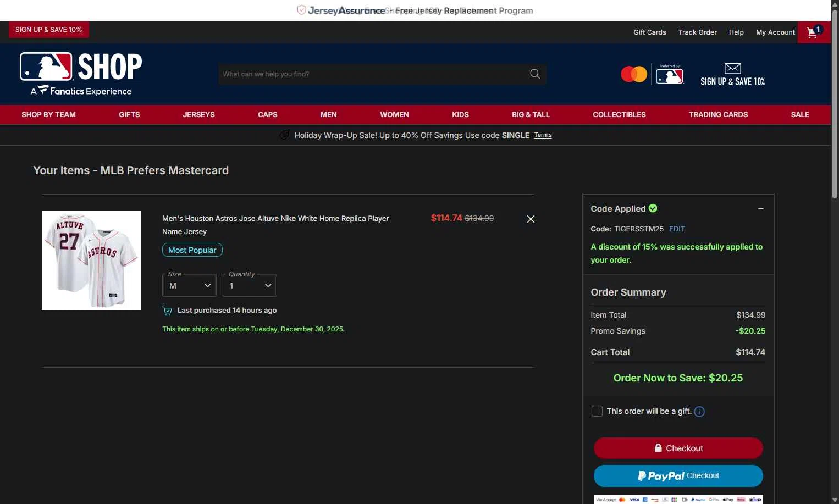
Task: Click the red Checkout button
Action: (x=678, y=448)
